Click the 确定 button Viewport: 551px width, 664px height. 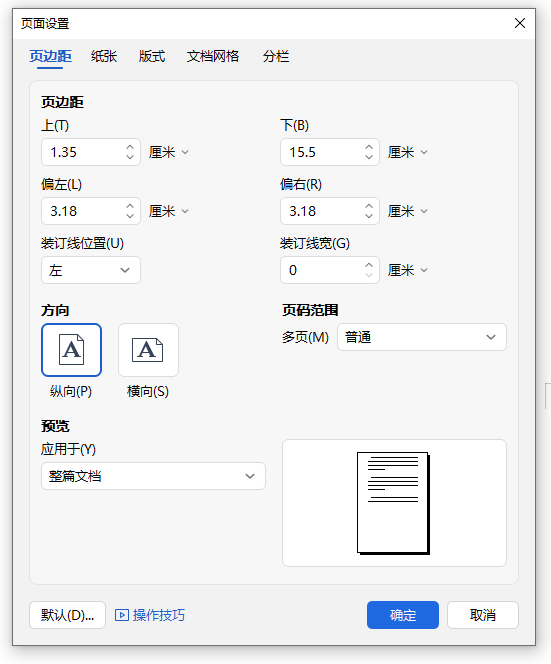[403, 615]
